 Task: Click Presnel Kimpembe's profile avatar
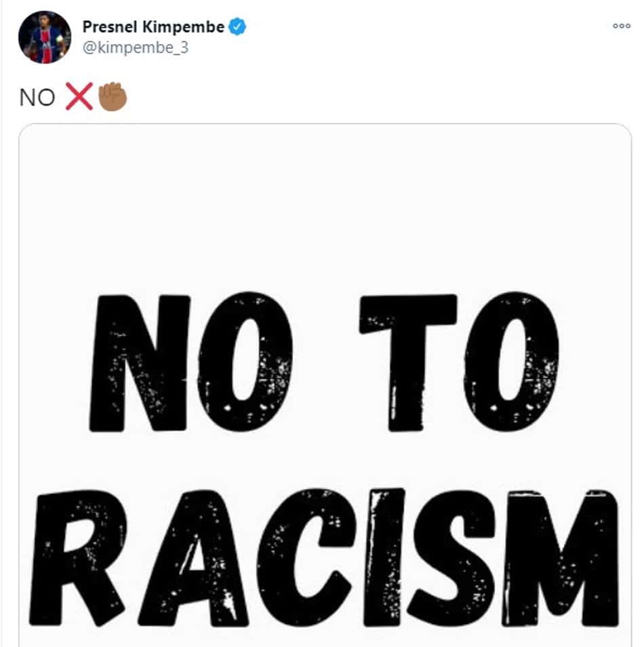[45, 37]
